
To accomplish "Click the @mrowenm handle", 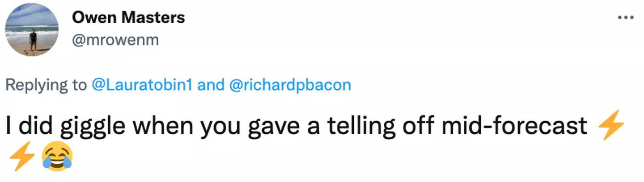I will point(115,40).
